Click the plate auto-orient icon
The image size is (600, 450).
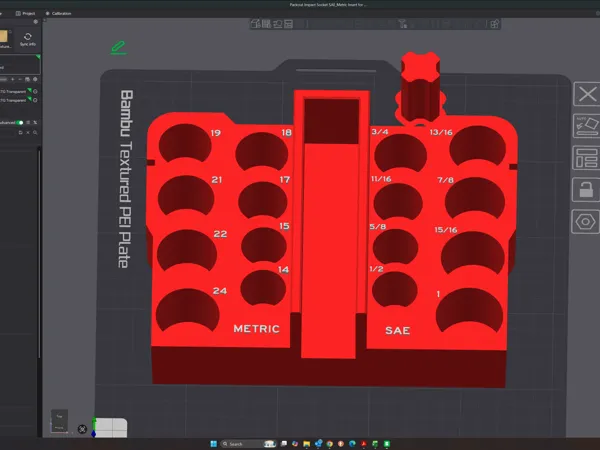coord(587,126)
